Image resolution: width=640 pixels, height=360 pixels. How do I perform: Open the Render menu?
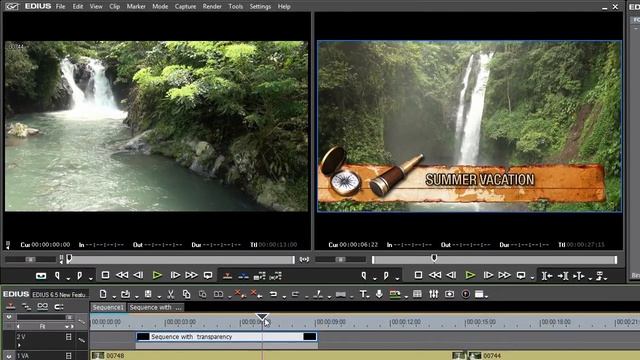click(212, 7)
